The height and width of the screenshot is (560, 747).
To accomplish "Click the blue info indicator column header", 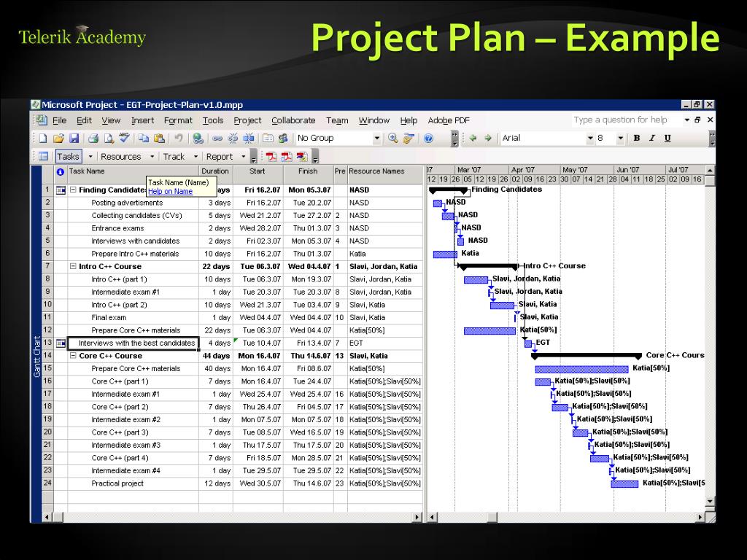I will 61,172.
